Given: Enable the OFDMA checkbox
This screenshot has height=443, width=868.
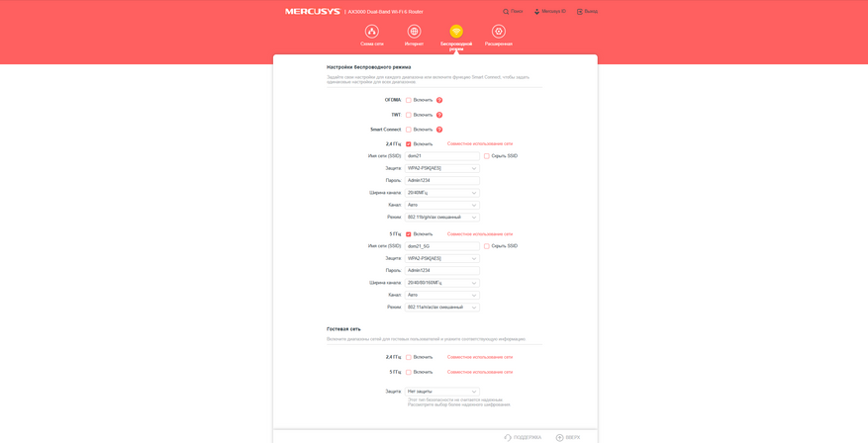Looking at the screenshot, I should coord(409,100).
